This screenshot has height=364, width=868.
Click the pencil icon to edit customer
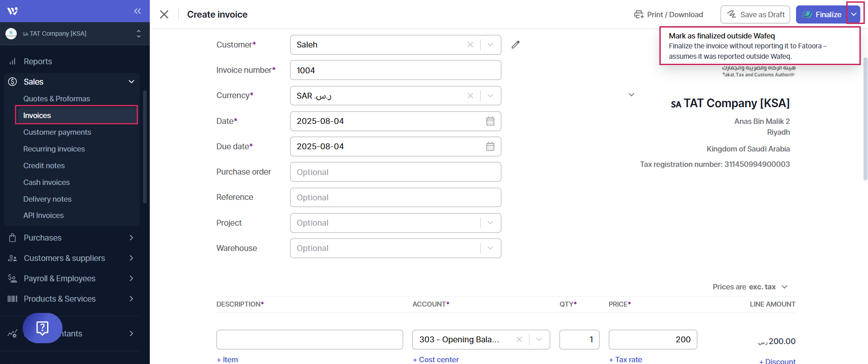click(515, 45)
